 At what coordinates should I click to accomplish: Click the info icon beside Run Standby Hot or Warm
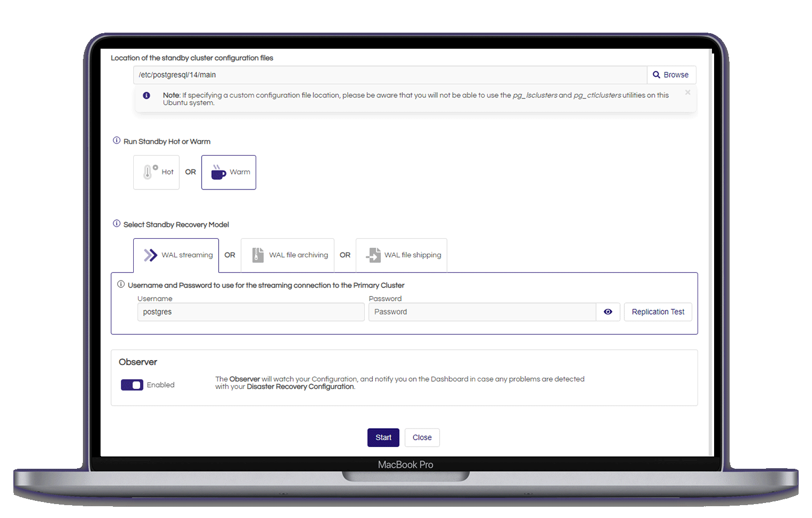(x=116, y=140)
